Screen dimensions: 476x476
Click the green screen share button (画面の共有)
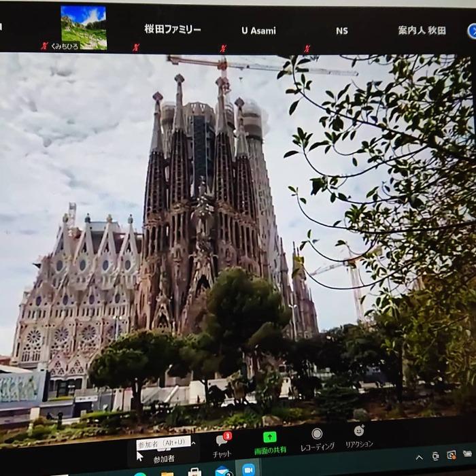tap(270, 441)
